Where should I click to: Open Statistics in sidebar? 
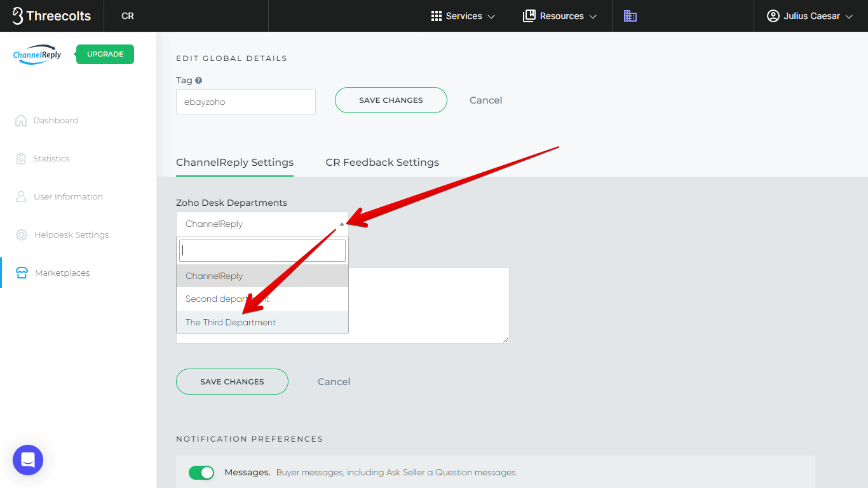click(51, 158)
